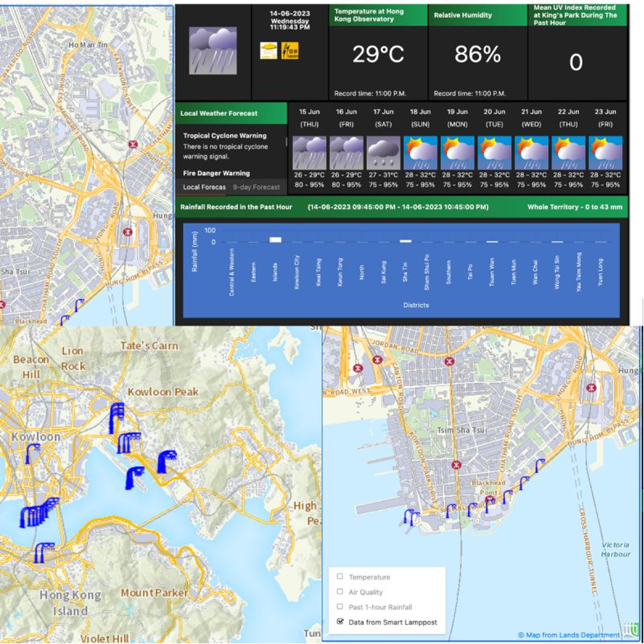Select the 23 Jun (FRI) forecast icon
The image size is (644, 644).
(x=606, y=153)
